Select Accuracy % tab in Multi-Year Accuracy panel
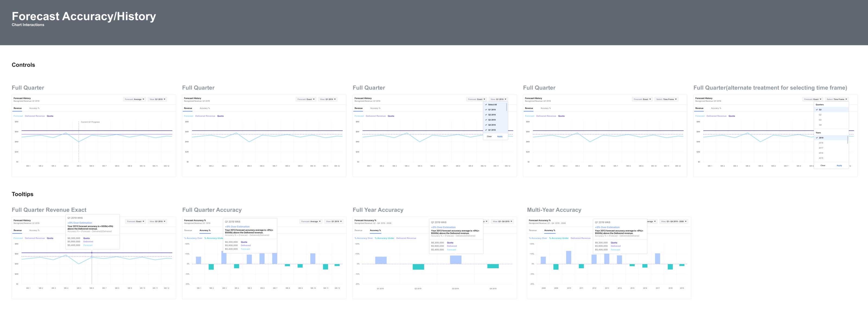The height and width of the screenshot is (336, 868). click(550, 230)
